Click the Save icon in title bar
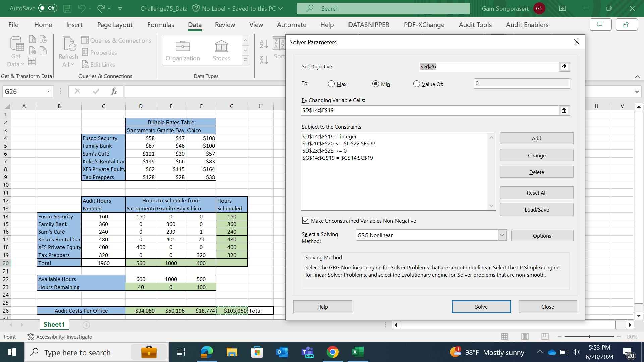 click(67, 9)
